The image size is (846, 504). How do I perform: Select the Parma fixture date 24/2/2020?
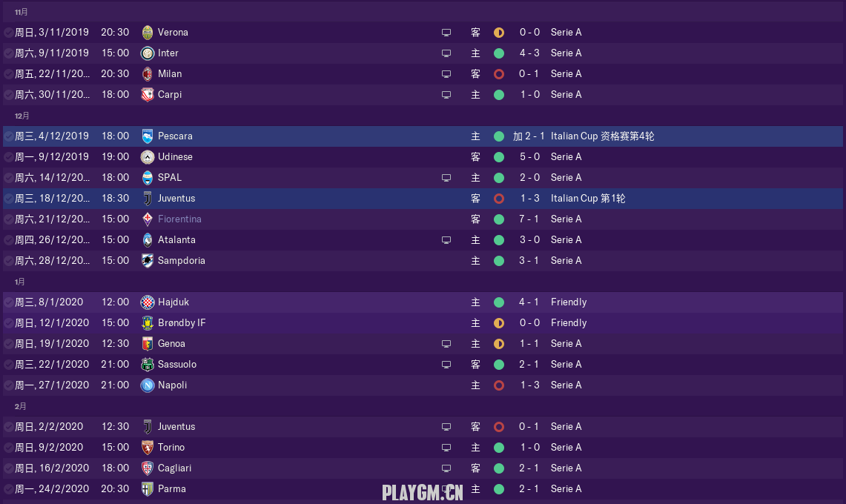coord(52,489)
